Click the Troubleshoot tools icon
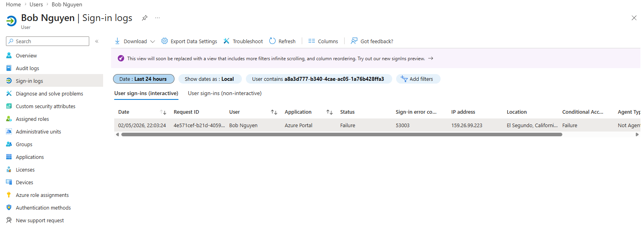Image resolution: width=644 pixels, height=227 pixels. click(226, 41)
